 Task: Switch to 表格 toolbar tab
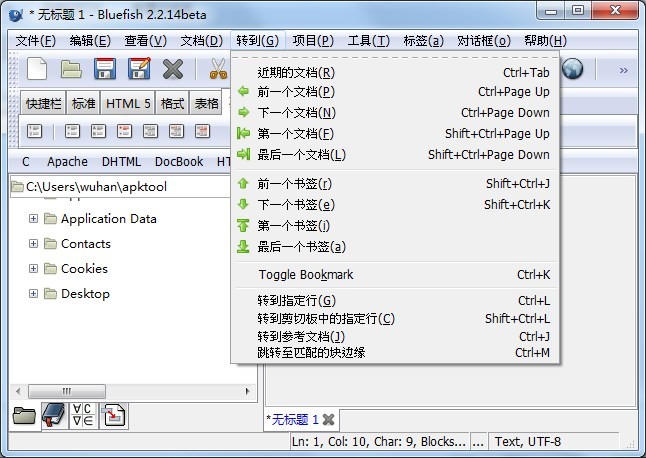click(206, 103)
